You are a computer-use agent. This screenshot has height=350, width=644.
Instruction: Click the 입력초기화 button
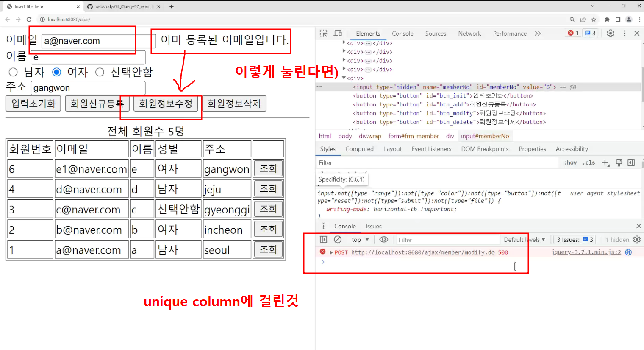(x=33, y=104)
